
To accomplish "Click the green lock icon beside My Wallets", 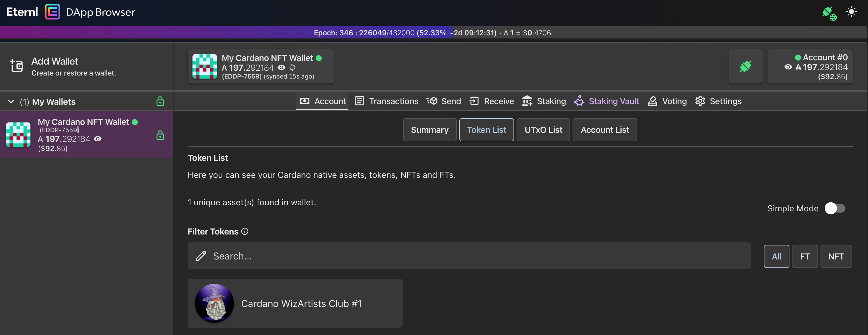I will click(x=160, y=101).
